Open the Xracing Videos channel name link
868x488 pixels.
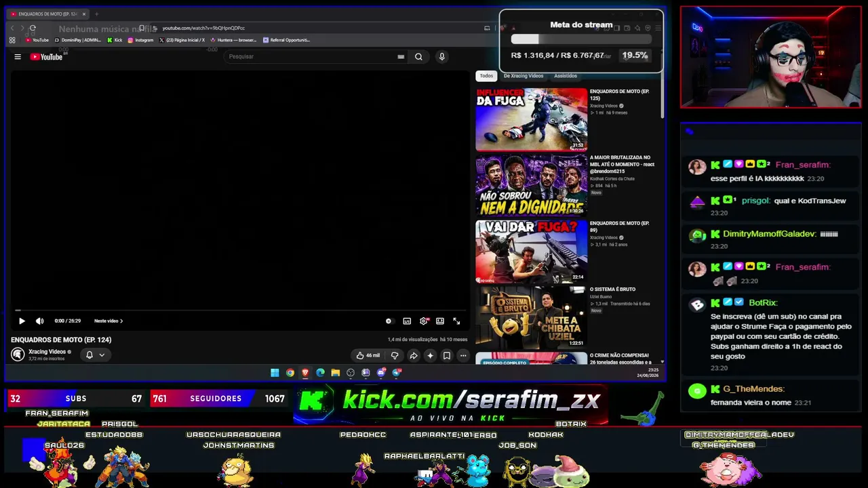[47, 352]
